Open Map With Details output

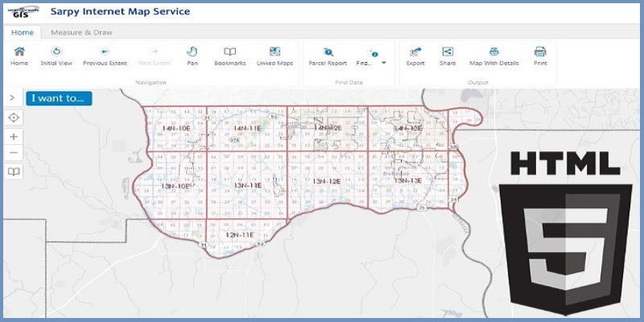[494, 52]
